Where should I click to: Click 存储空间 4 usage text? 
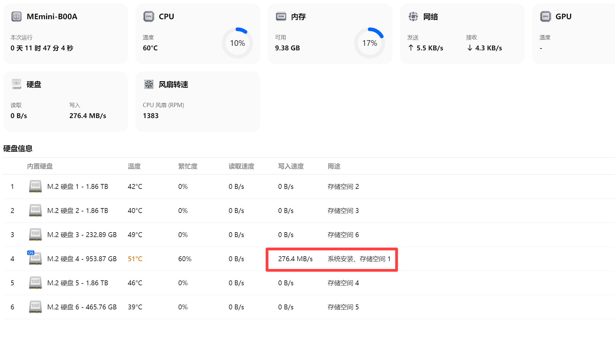point(343,283)
